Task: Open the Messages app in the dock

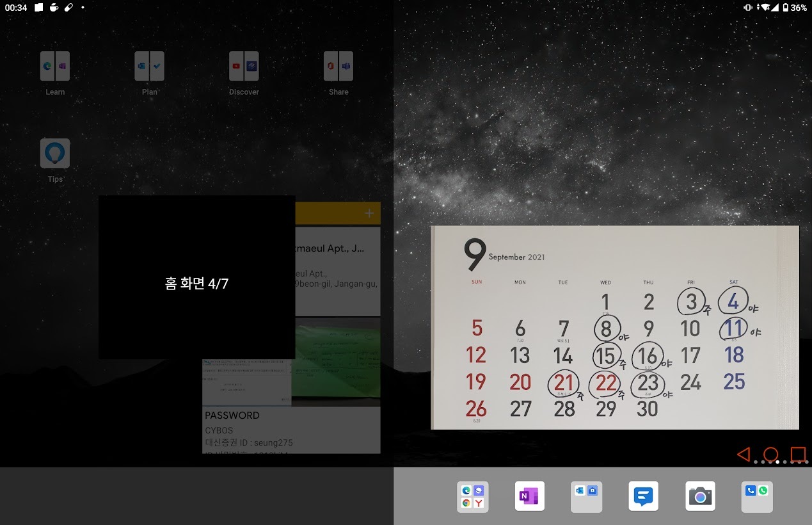Action: click(643, 496)
